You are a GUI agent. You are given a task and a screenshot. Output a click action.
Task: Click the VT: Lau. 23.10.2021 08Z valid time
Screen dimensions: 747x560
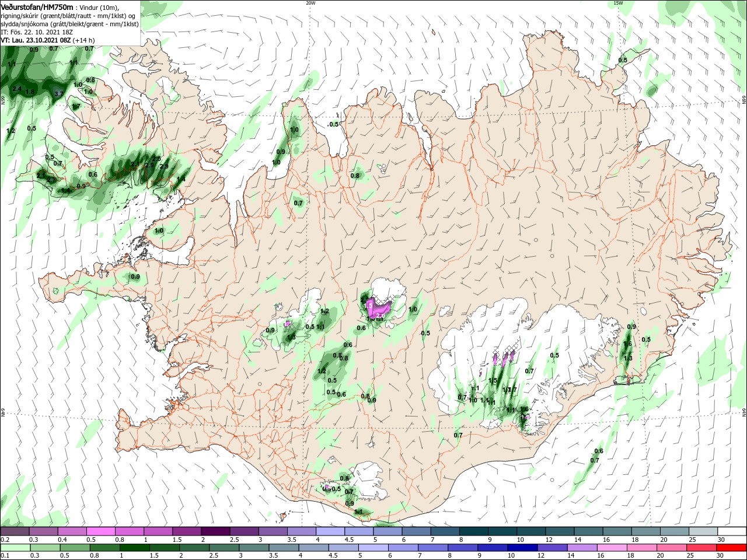pyautogui.click(x=36, y=40)
